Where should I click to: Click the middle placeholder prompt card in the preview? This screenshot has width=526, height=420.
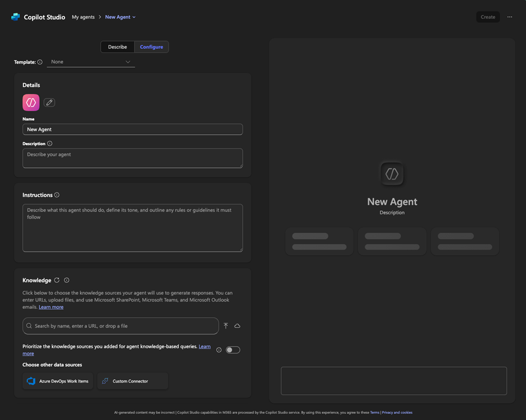click(x=392, y=242)
